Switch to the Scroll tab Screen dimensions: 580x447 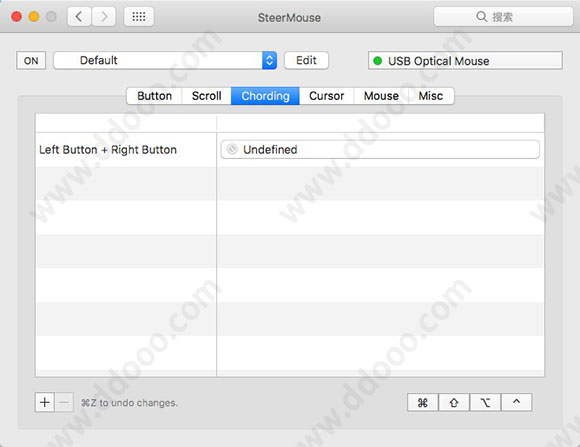[206, 96]
